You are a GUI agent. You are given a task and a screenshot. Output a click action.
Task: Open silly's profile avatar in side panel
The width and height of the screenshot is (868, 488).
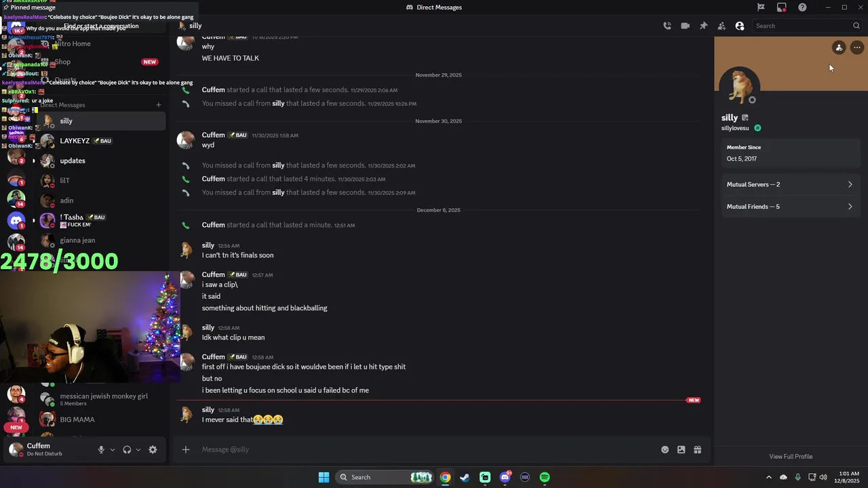[739, 86]
